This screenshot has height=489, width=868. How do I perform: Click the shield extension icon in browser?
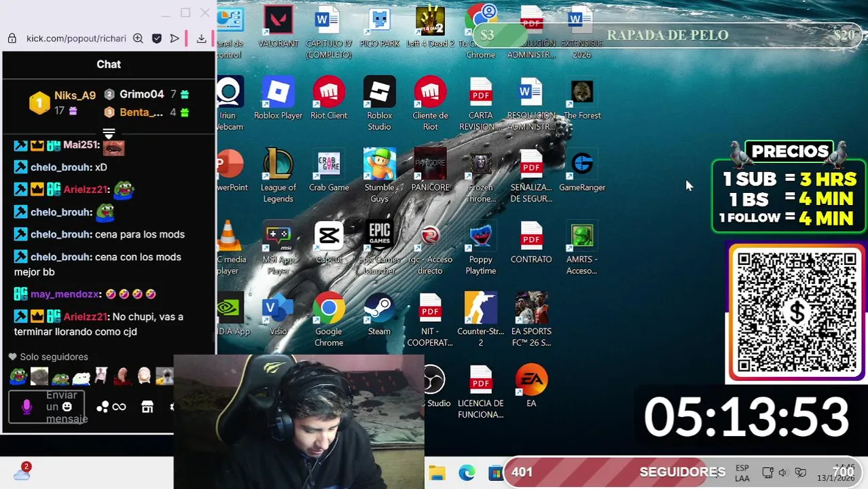click(x=157, y=39)
